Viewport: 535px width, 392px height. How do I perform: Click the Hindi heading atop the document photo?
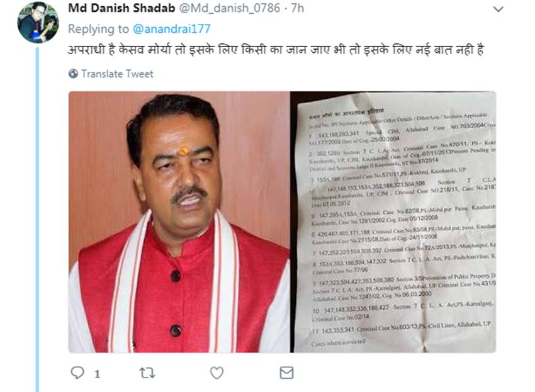tap(347, 114)
